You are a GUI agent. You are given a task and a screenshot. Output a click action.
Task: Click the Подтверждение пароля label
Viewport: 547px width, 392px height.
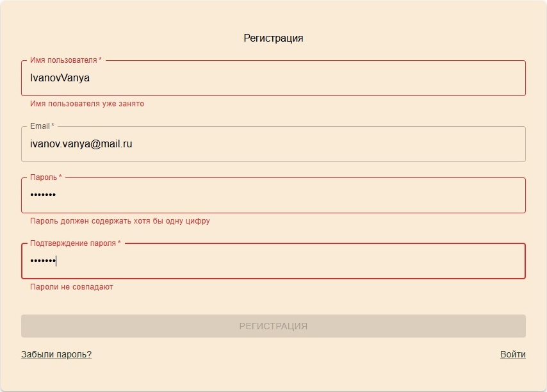click(x=73, y=243)
